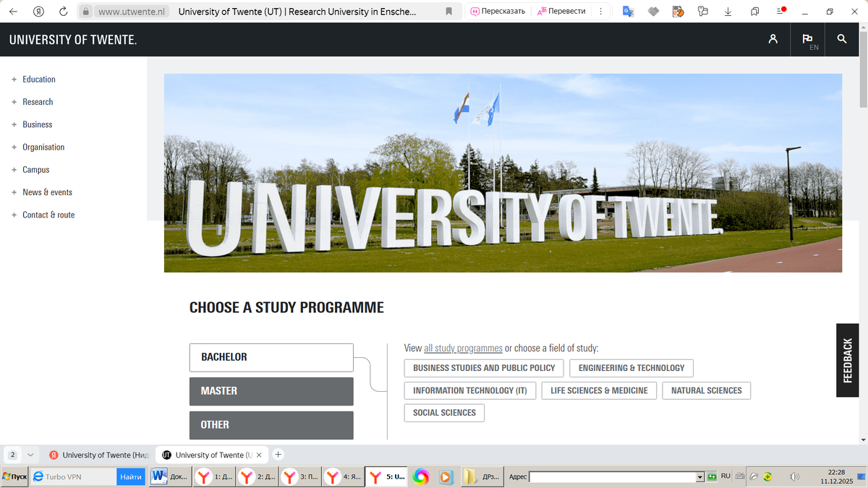Choose Engineering & Technology field

(x=631, y=368)
